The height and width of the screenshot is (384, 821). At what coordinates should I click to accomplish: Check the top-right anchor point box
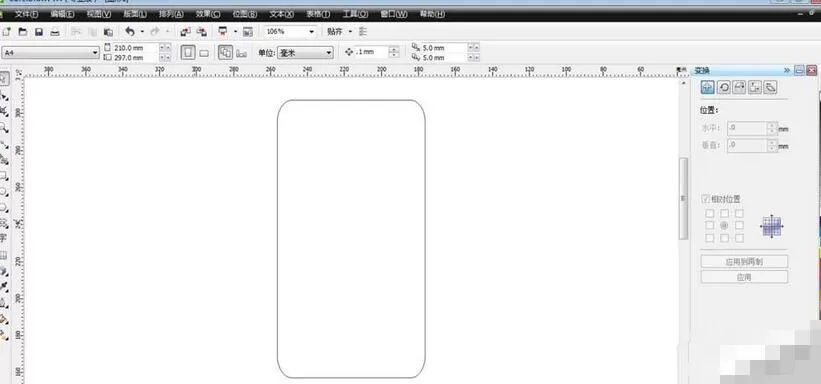[x=739, y=214]
